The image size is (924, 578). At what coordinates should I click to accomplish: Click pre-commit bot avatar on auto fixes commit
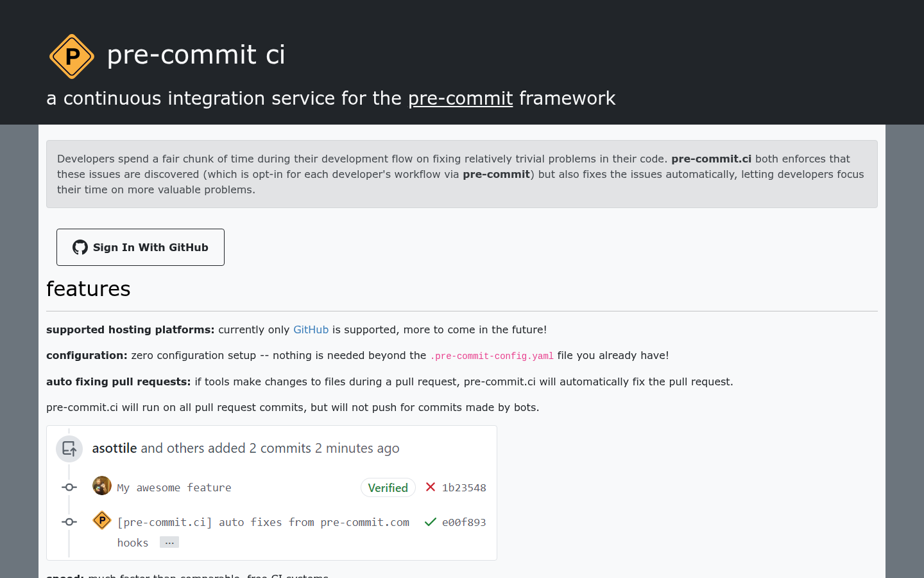pos(102,520)
